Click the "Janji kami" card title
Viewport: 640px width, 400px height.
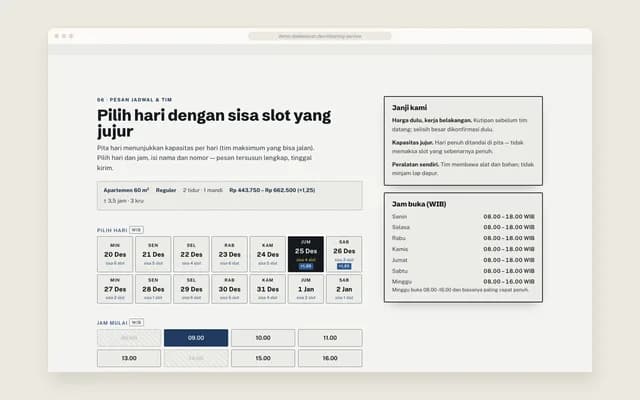(x=409, y=108)
